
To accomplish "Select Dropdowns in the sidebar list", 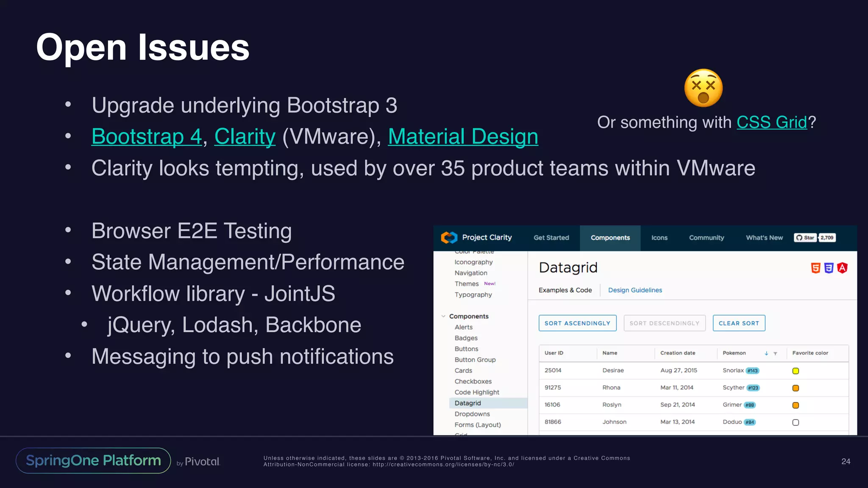I will (x=472, y=414).
